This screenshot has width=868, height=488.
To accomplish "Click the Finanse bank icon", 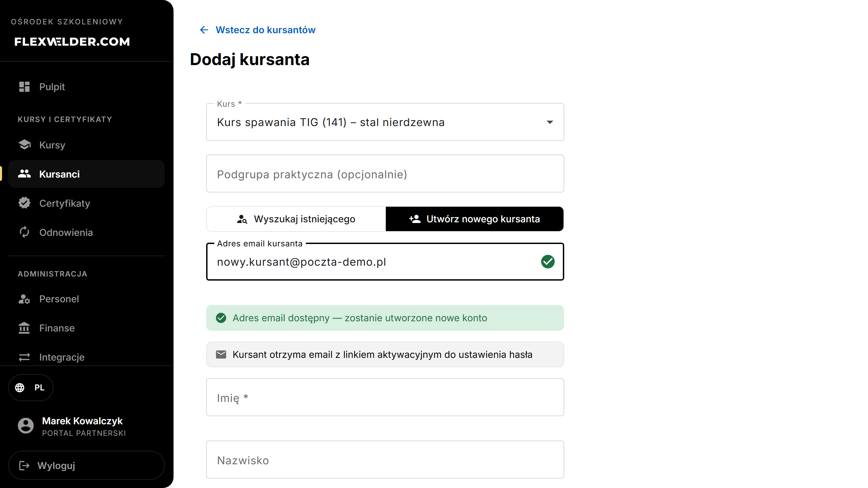I will coord(24,328).
